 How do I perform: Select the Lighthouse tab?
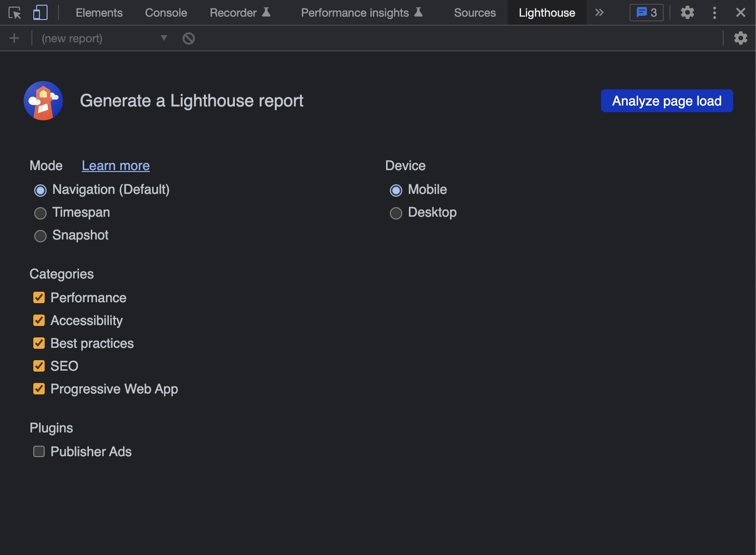[547, 13]
